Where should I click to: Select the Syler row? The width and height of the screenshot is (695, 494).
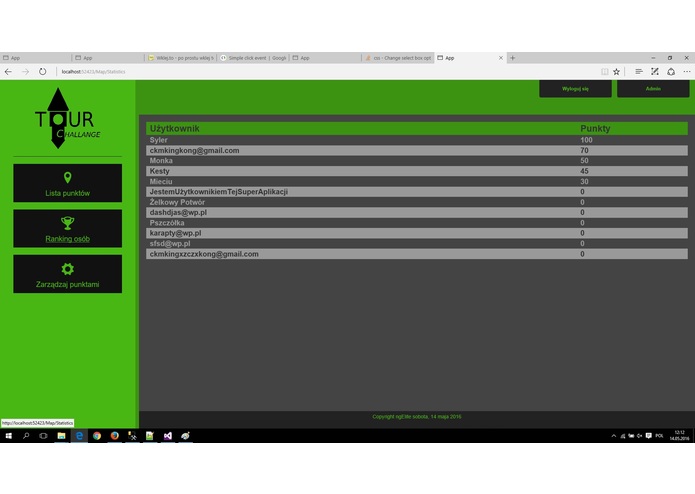[417, 140]
